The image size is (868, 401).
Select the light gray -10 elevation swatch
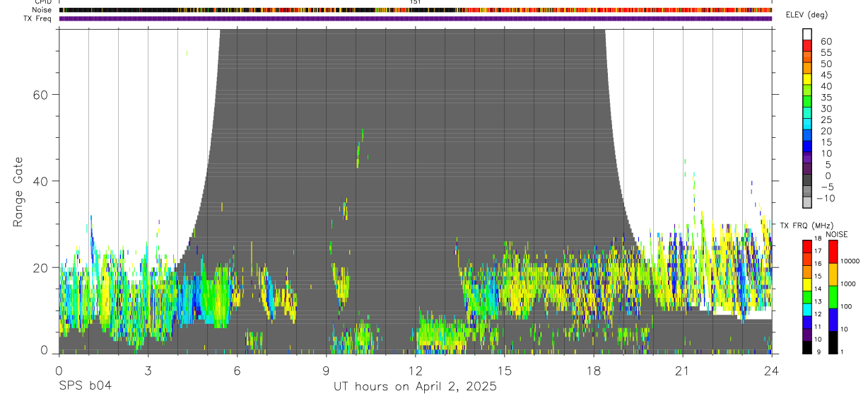click(x=808, y=203)
